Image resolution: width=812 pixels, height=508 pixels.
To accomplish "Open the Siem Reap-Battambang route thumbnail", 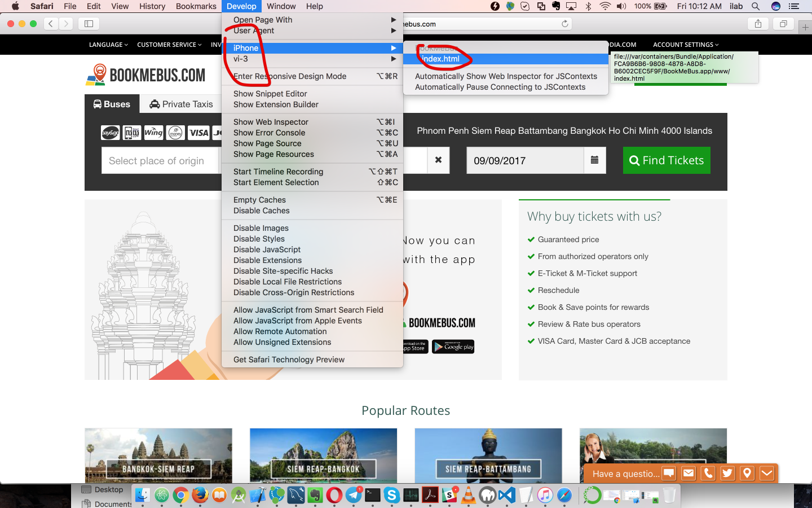I will click(x=488, y=455).
